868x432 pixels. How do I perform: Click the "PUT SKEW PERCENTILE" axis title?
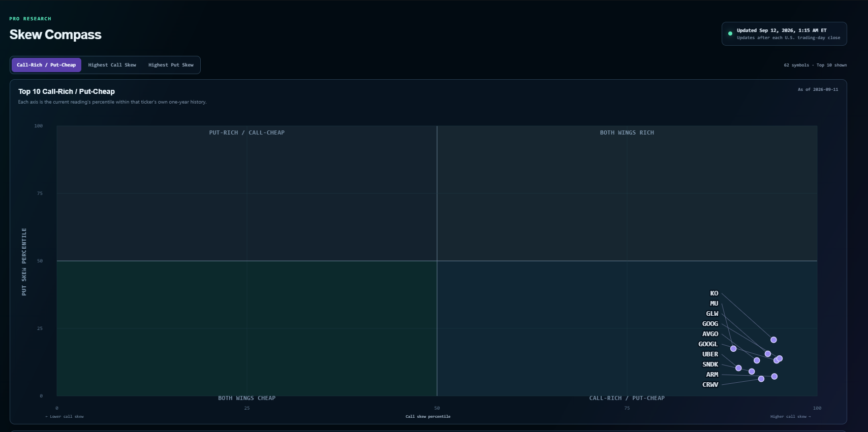pyautogui.click(x=24, y=261)
